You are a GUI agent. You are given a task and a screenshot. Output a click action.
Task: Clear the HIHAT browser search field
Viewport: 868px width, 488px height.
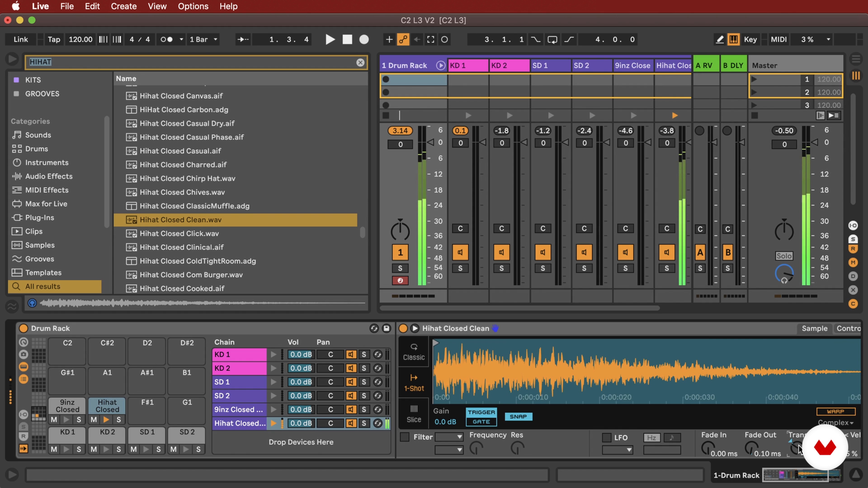[x=360, y=62]
